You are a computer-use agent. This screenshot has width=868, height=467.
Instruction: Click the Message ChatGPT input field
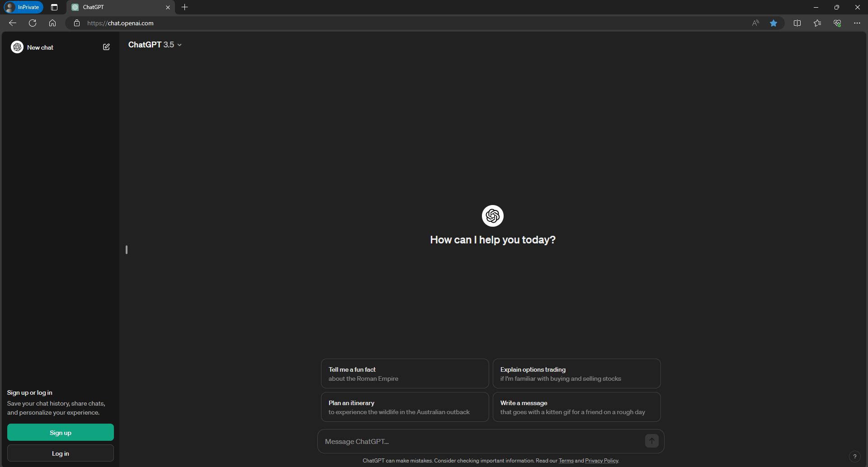481,441
